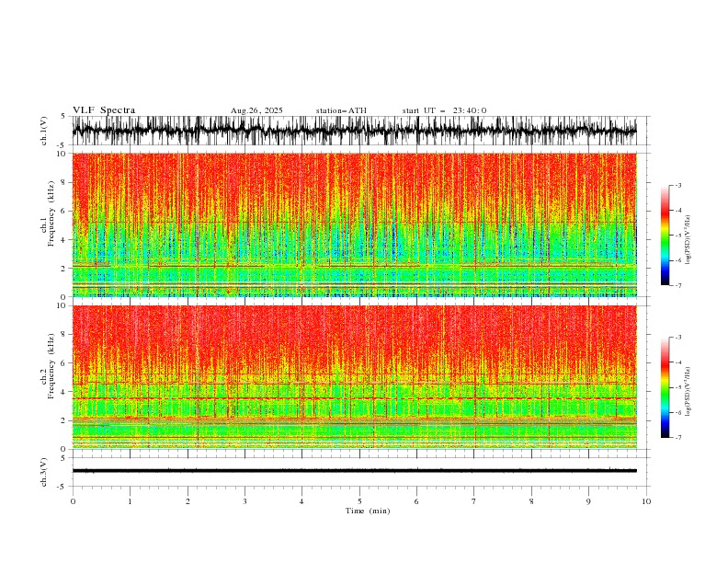Click the '4' frequency tick of ch.2 spectrogram
Screen dimensions: 728x563
coord(64,392)
